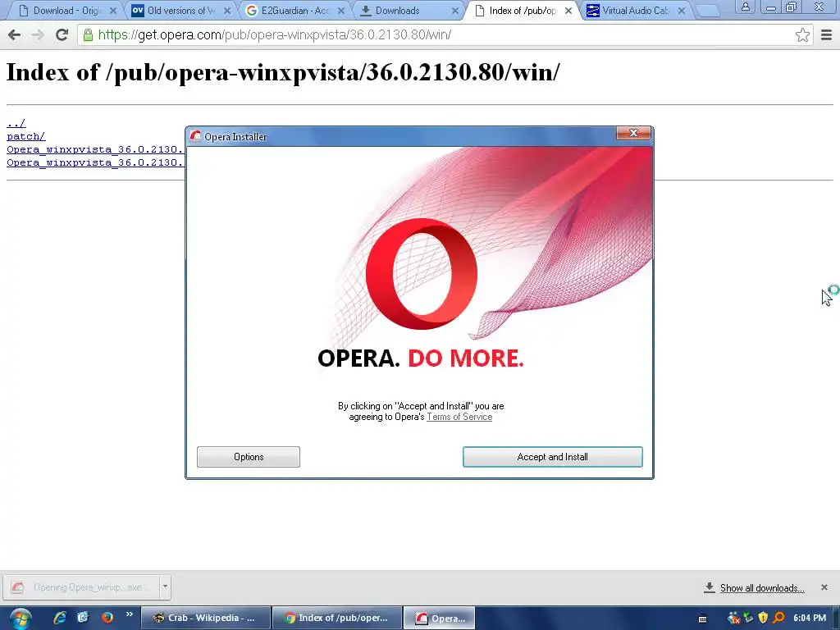The height and width of the screenshot is (630, 840).
Task: Open the patch/ directory link
Action: coord(25,136)
